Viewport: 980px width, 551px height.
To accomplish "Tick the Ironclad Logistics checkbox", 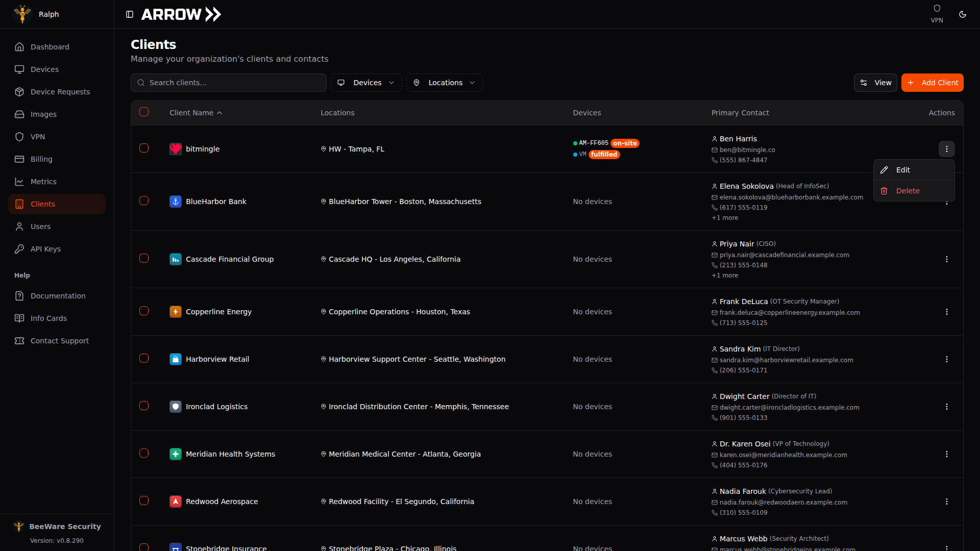I will click(x=144, y=406).
